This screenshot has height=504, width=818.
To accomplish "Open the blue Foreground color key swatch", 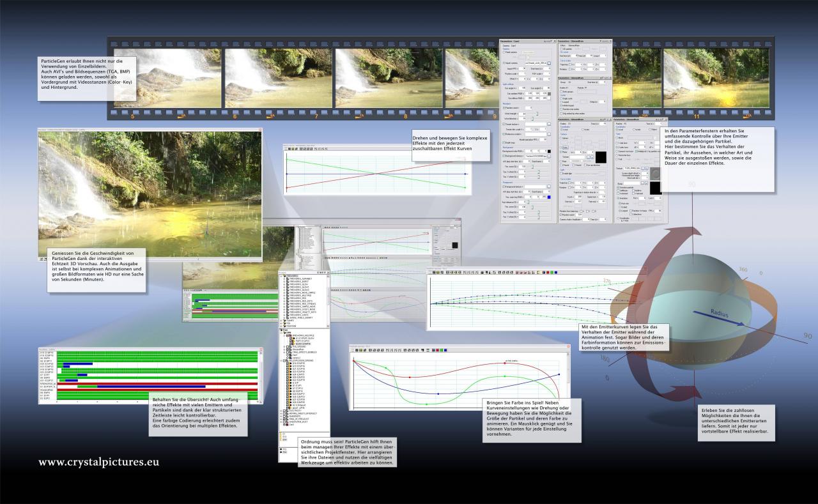I will 549,197.
